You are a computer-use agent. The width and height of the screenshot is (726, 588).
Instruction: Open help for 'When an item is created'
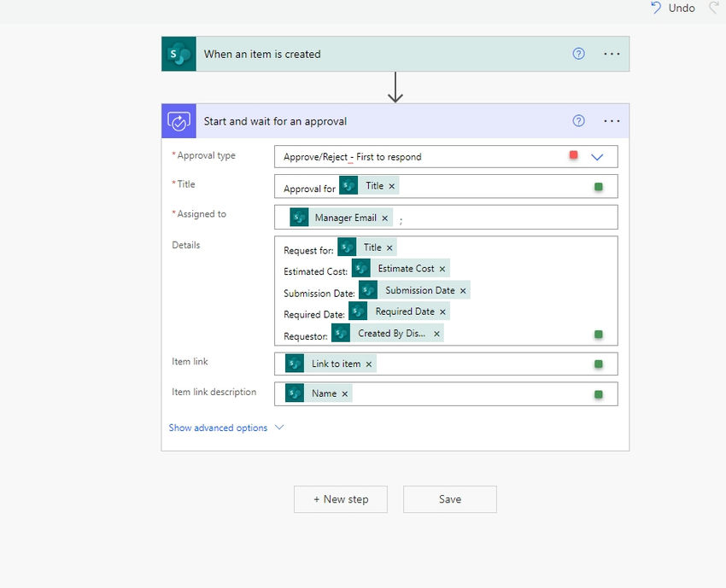click(x=578, y=54)
